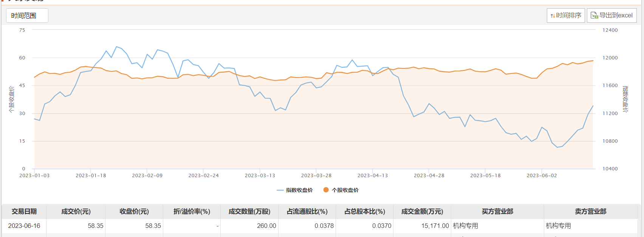Click the 卖方营业部 column header
The width and height of the screenshot is (644, 237).
[590, 211]
